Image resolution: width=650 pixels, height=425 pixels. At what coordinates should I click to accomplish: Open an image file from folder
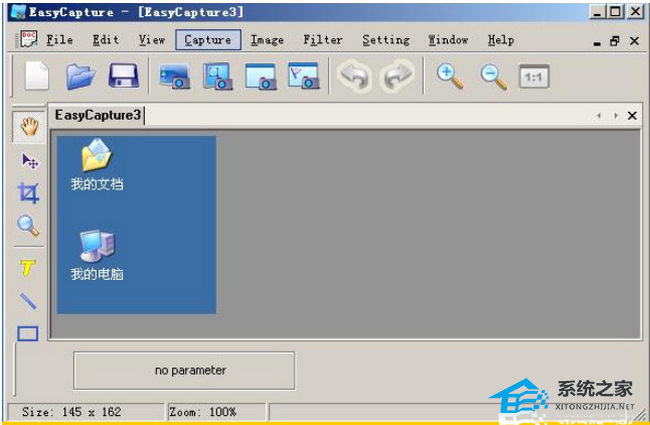[x=80, y=77]
